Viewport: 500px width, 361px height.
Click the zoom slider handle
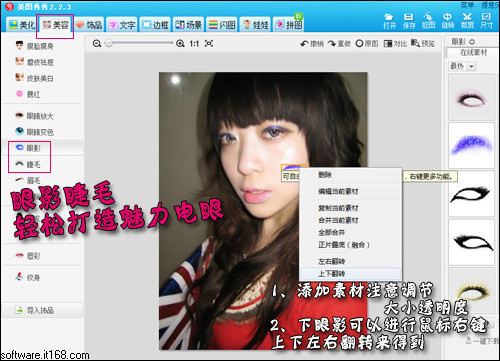coord(109,43)
